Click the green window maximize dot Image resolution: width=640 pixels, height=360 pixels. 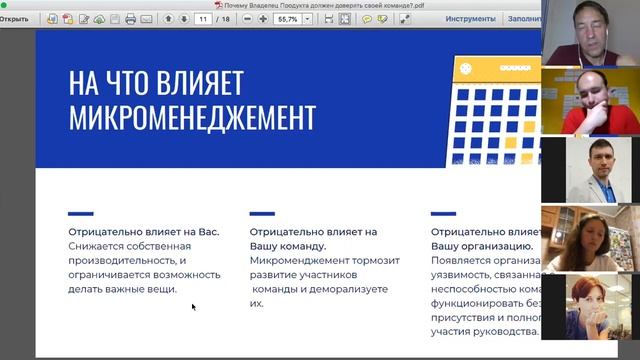[4, 5]
